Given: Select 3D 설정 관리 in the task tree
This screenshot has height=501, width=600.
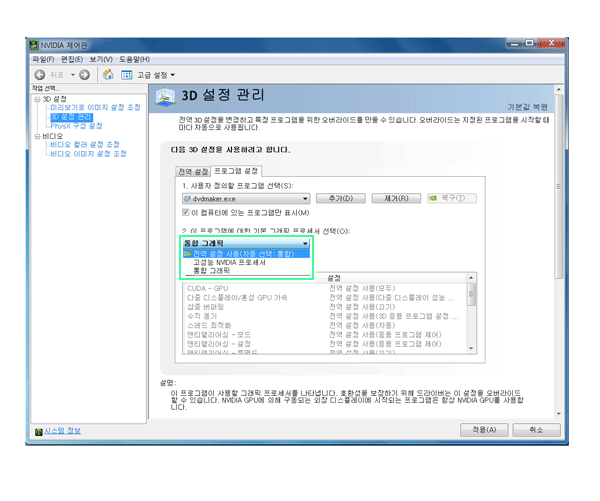Looking at the screenshot, I should (72, 117).
